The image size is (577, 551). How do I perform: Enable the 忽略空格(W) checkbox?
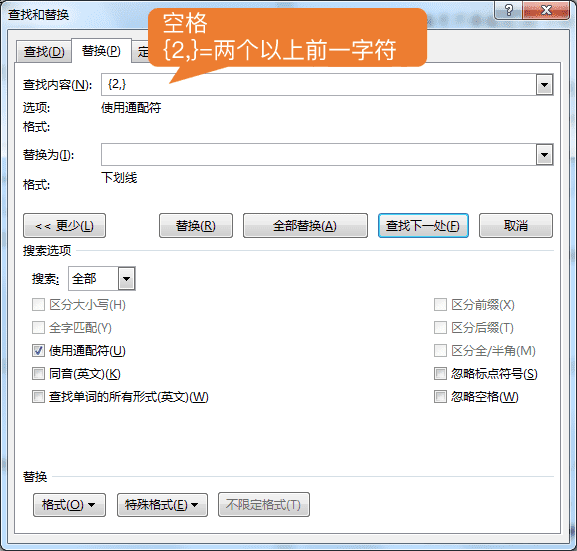(440, 397)
